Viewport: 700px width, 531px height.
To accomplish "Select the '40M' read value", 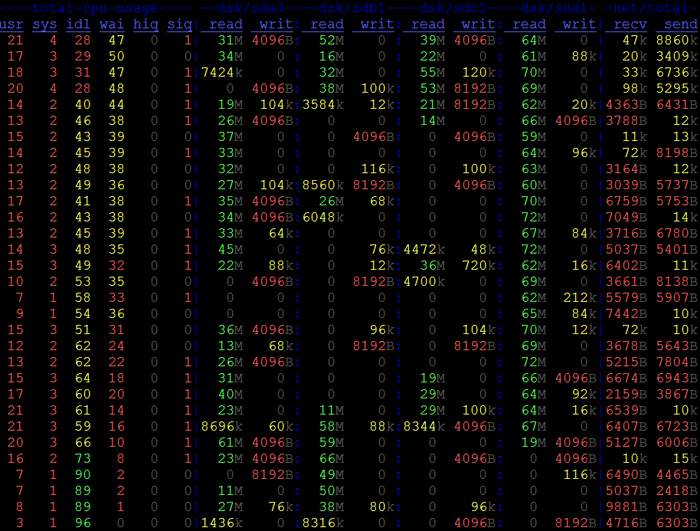I will tap(230, 394).
